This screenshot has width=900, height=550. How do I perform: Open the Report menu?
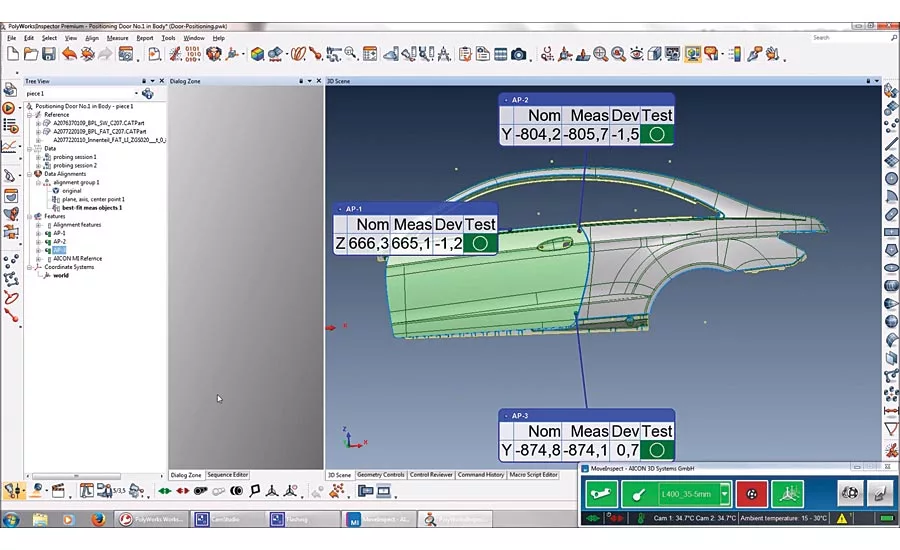[x=145, y=38]
